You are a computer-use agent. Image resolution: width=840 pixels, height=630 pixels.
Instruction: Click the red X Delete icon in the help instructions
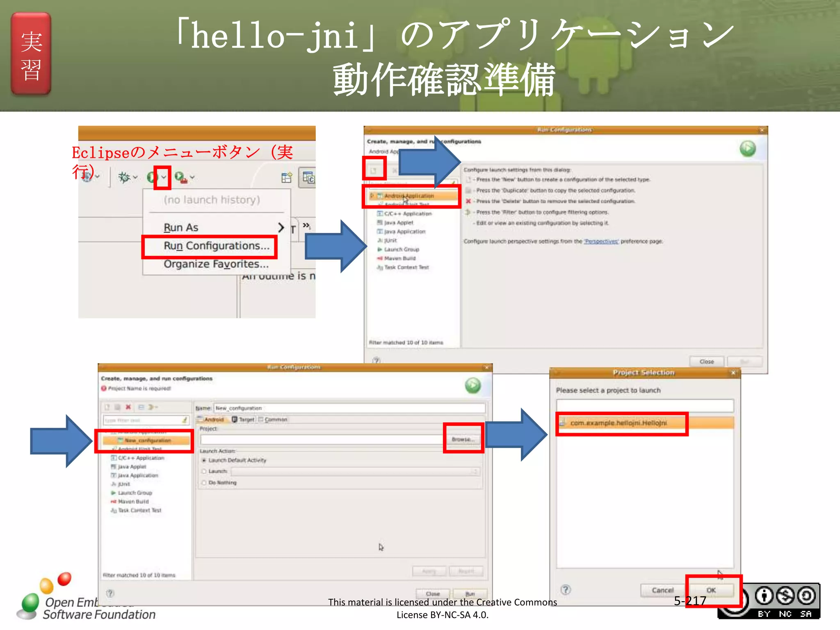(468, 201)
